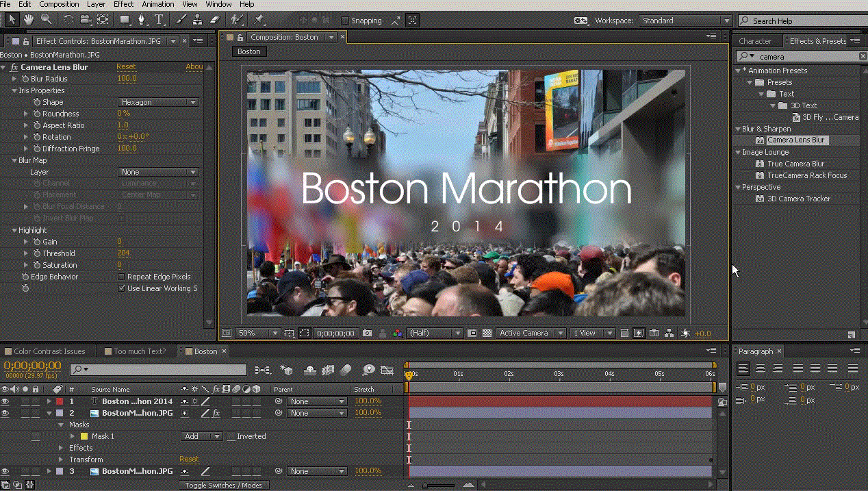Check Repeat Edge Pixels

(122, 277)
